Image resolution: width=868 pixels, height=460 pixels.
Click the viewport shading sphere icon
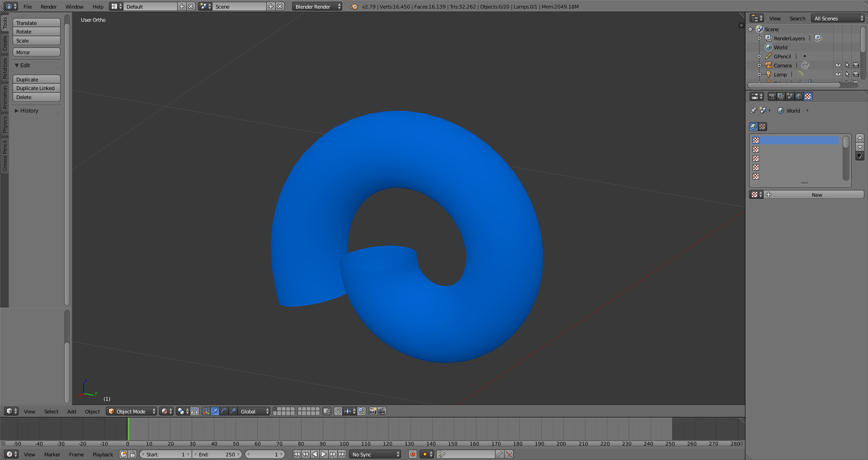point(165,411)
